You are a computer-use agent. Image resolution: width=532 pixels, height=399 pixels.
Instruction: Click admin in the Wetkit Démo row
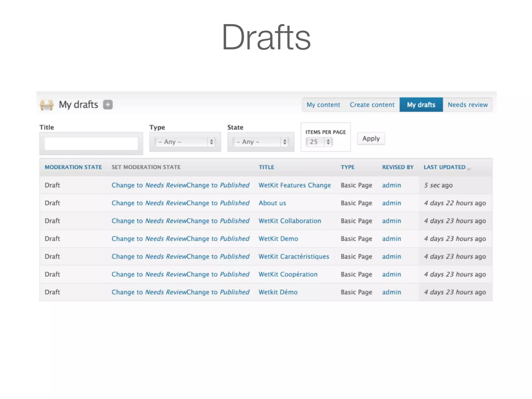pyautogui.click(x=391, y=292)
